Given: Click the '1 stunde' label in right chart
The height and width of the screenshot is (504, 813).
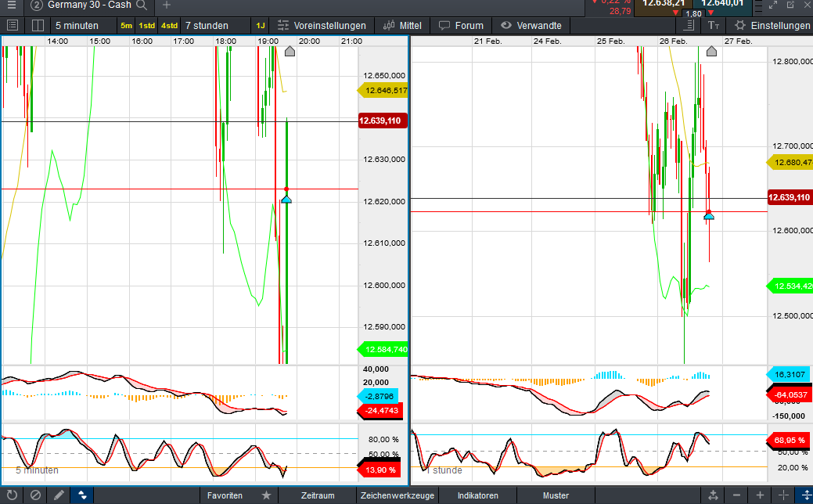Looking at the screenshot, I should 444,470.
